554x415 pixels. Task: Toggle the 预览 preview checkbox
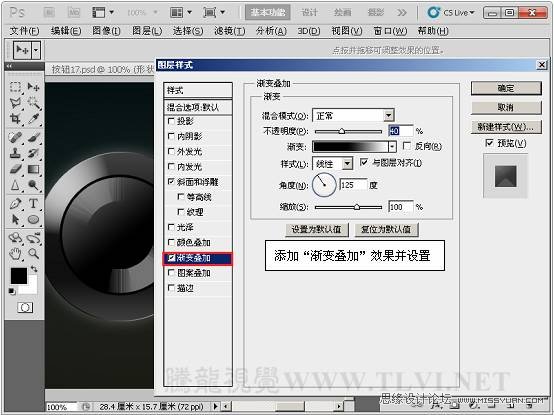point(489,143)
